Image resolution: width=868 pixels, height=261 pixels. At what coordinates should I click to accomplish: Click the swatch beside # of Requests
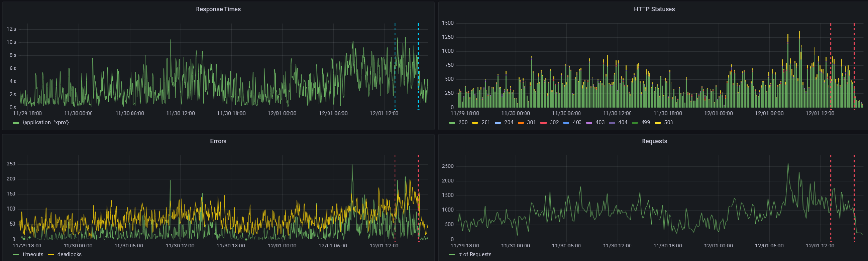pyautogui.click(x=452, y=255)
